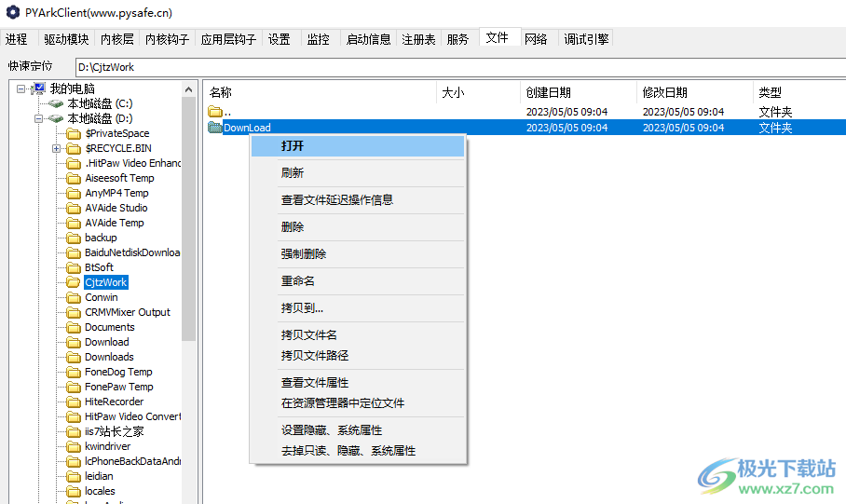846x504 pixels.
Task: Select 拷贝文件路径 menu entry
Action: tap(358, 356)
